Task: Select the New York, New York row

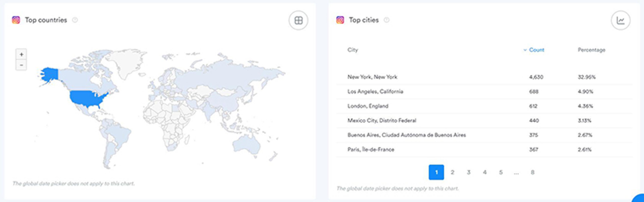Action: (x=372, y=77)
